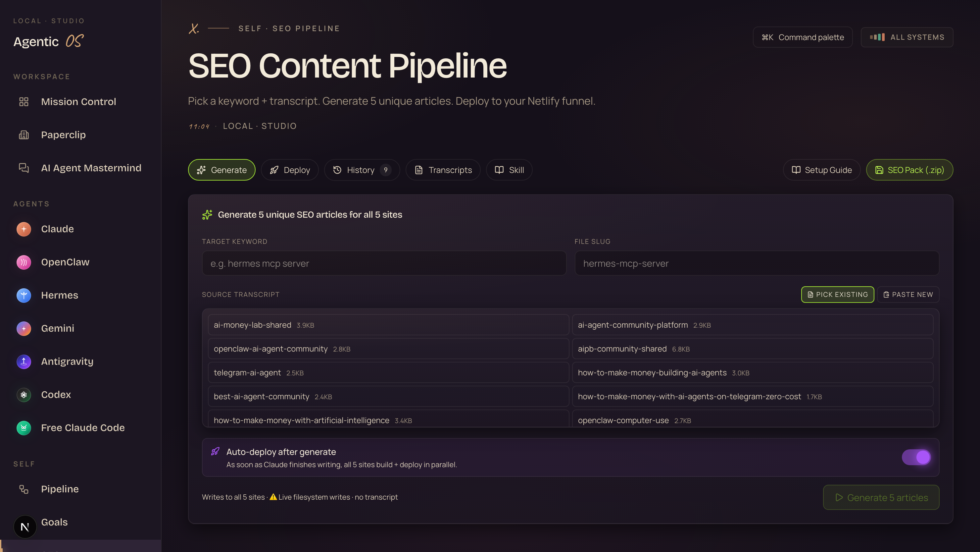This screenshot has height=552, width=980.
Task: Switch to Paste New transcript mode
Action: click(908, 295)
